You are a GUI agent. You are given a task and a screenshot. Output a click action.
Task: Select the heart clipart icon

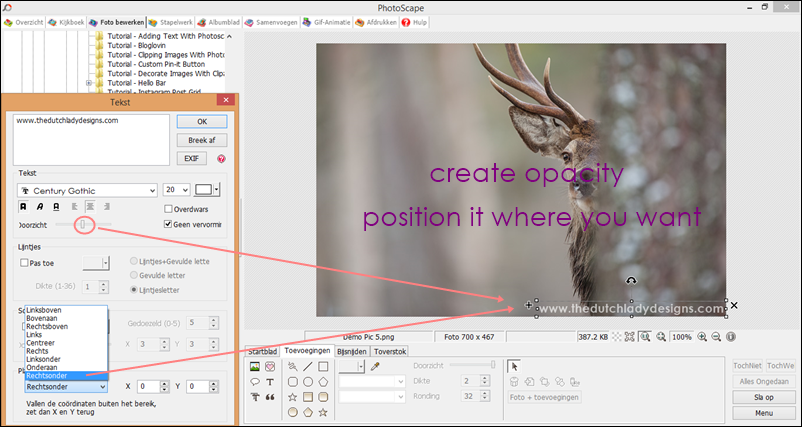[x=270, y=367]
